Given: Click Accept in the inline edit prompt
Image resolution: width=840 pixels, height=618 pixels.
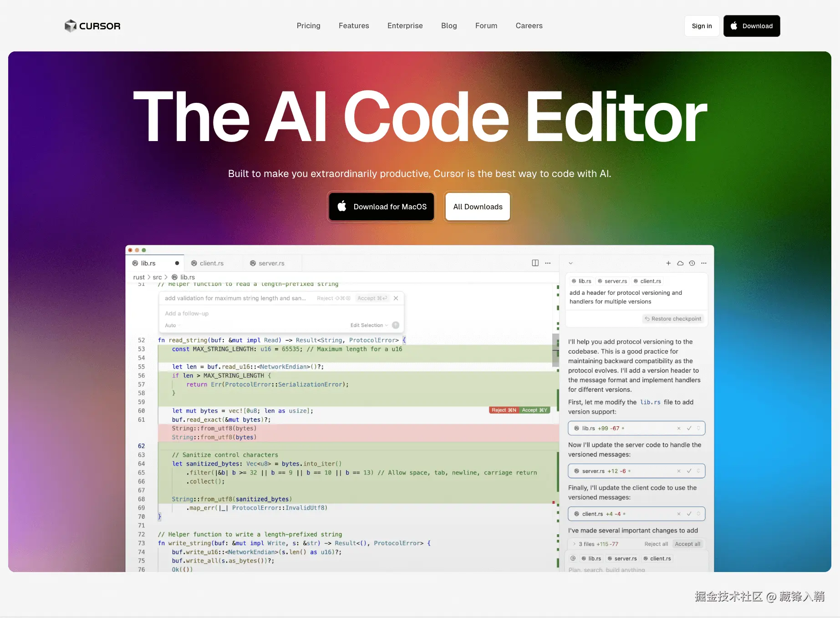Looking at the screenshot, I should click(372, 299).
